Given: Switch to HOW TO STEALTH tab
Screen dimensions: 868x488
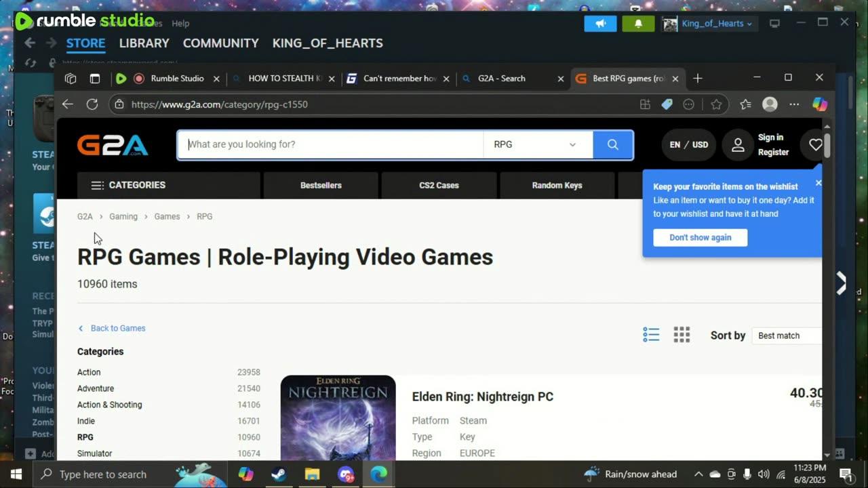Looking at the screenshot, I should [284, 79].
